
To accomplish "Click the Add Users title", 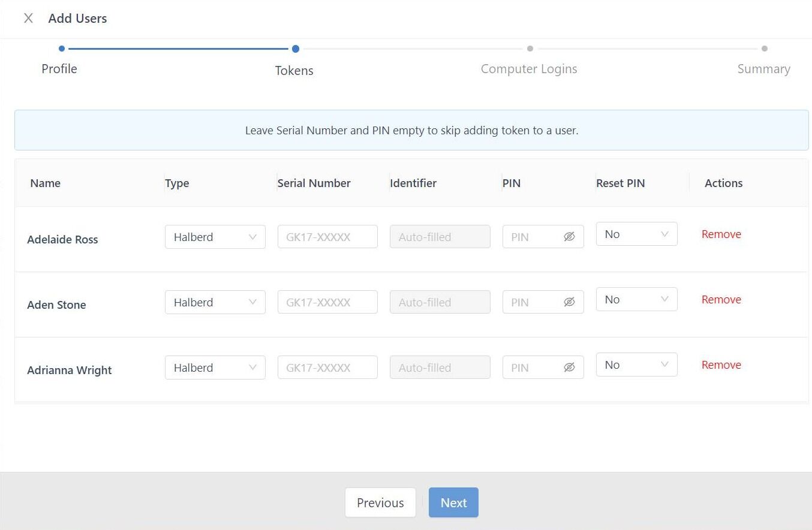I will point(78,19).
